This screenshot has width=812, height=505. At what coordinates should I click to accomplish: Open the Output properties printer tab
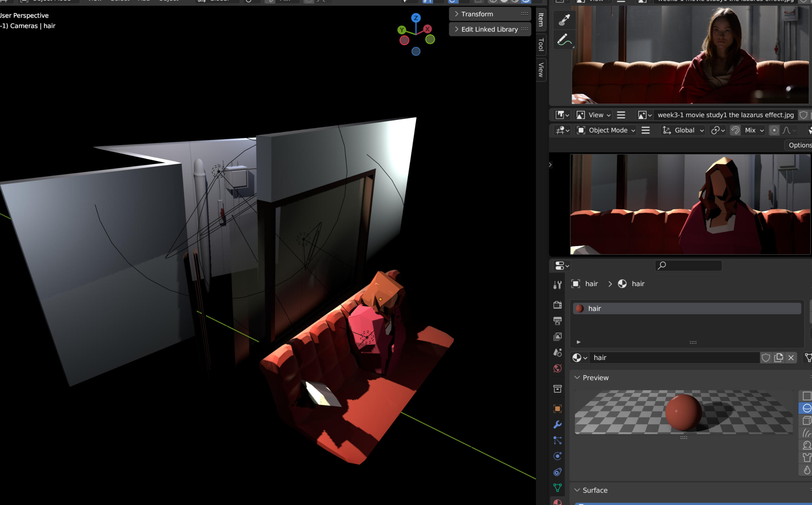(557, 321)
